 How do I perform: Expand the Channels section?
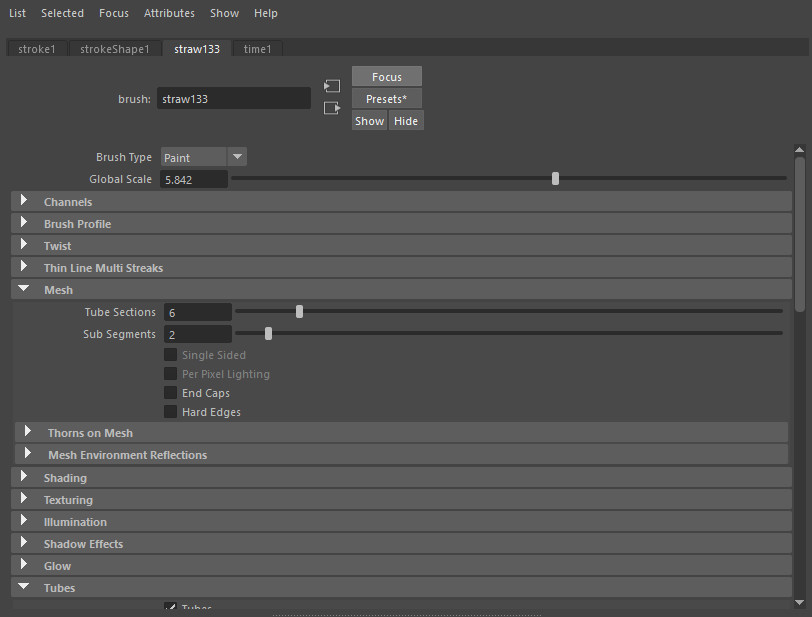(401, 202)
